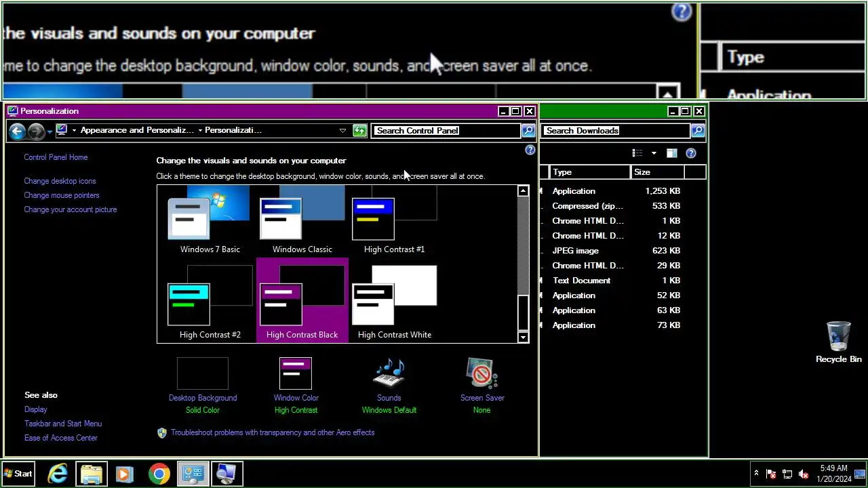Screen dimensions: 868x488
Task: Open Desktop Background settings
Action: pyautogui.click(x=202, y=385)
